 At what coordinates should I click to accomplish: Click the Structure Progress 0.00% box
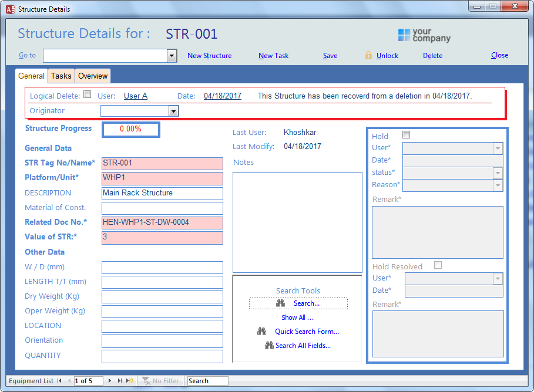pos(131,129)
